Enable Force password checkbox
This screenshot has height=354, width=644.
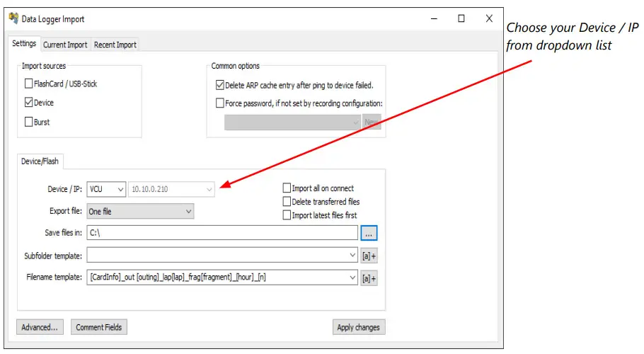(x=219, y=103)
